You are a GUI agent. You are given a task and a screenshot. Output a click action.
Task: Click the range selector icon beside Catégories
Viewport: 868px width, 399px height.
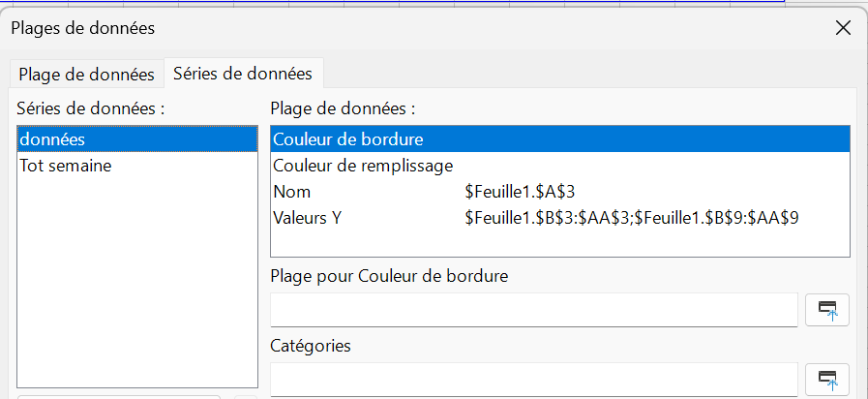[826, 379]
